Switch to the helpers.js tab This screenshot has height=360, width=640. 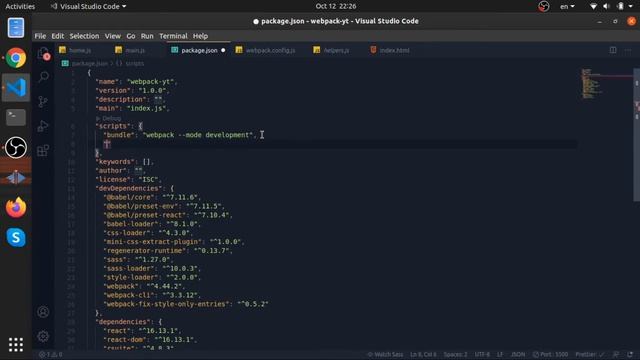pyautogui.click(x=336, y=50)
